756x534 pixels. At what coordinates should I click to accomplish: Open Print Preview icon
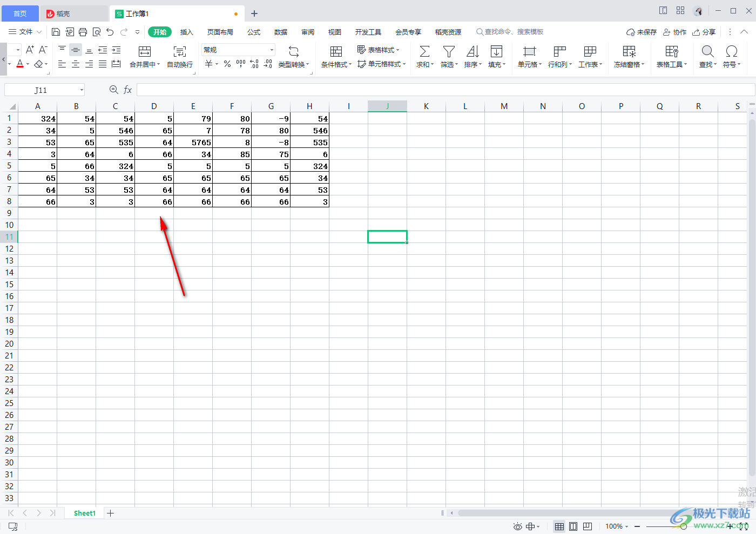pyautogui.click(x=97, y=32)
